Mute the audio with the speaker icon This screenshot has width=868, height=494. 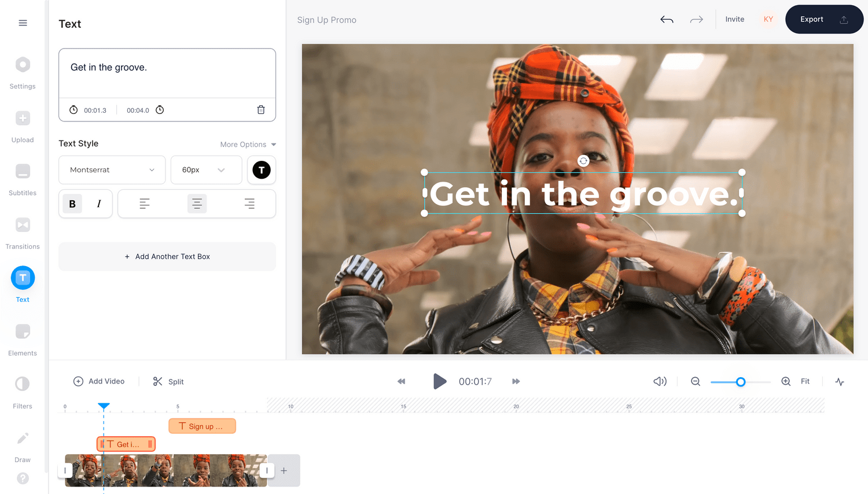tap(659, 381)
